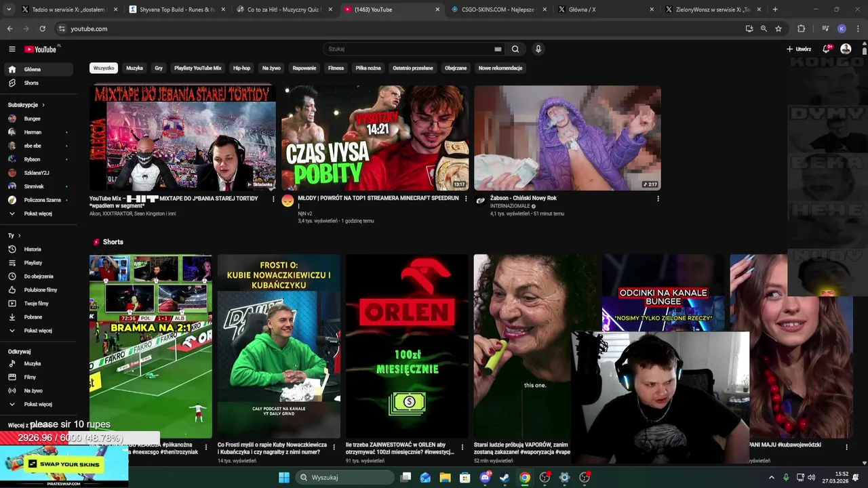This screenshot has width=868, height=488.
Task: Open Do obejrzenia watch later list
Action: pos(38,276)
